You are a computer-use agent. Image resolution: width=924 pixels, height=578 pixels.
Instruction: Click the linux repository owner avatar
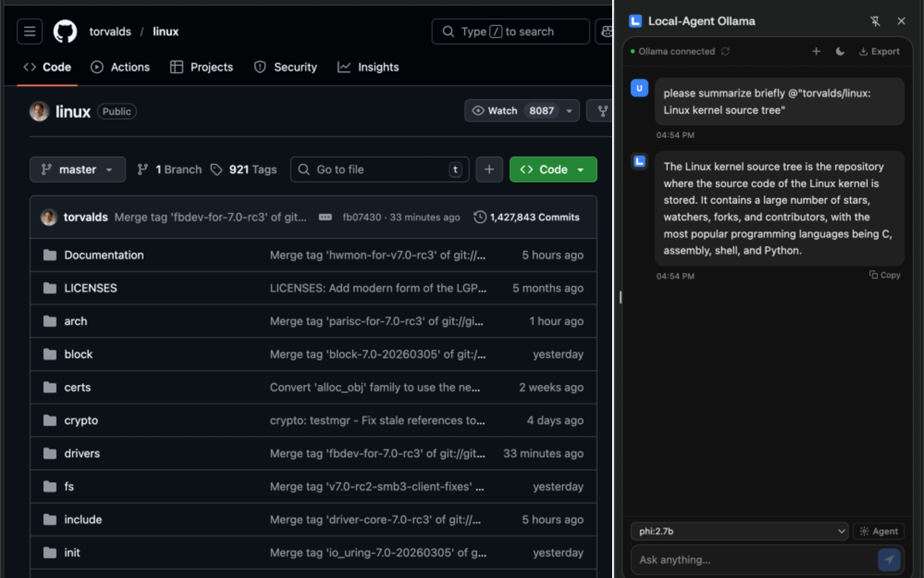click(39, 111)
